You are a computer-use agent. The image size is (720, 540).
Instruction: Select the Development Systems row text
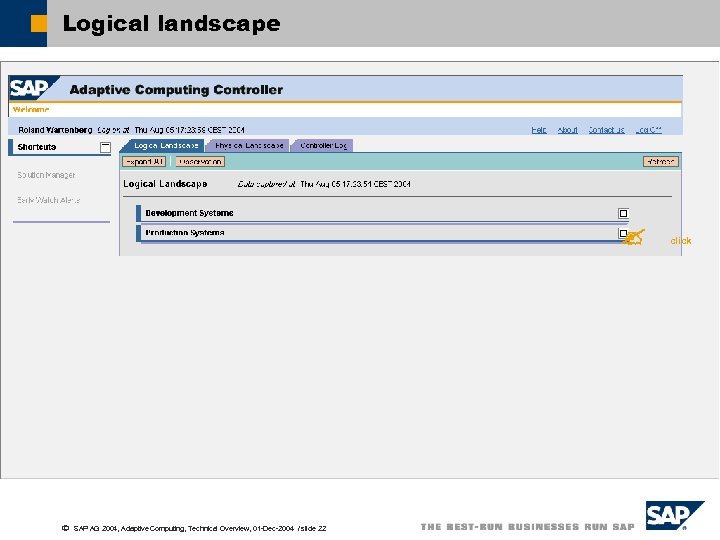click(189, 213)
